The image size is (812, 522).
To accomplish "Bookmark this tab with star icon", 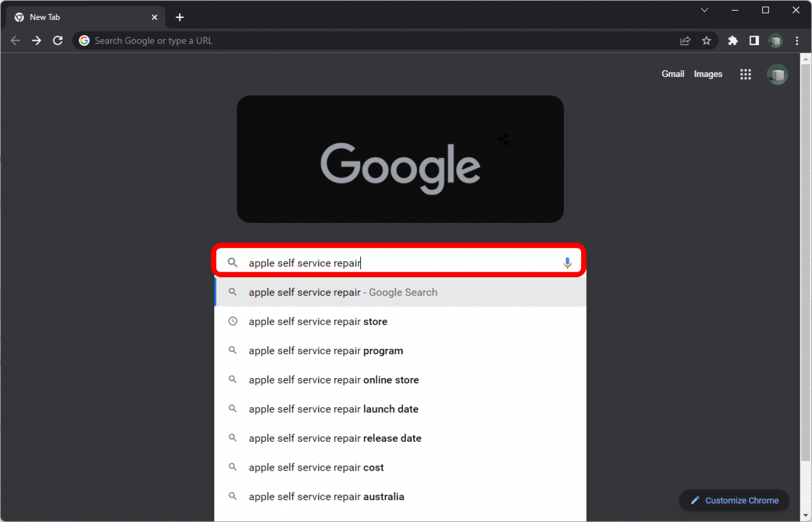I will pyautogui.click(x=707, y=41).
